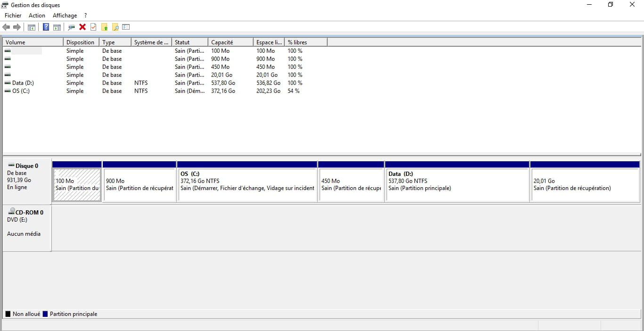Click the black Non alloué legend swatch

pos(8,314)
